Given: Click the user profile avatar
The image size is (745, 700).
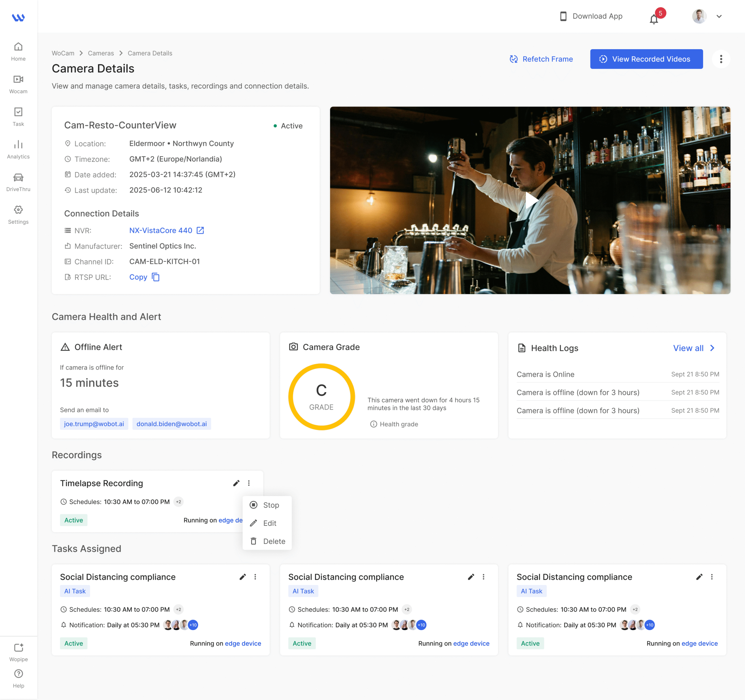Looking at the screenshot, I should click(699, 16).
